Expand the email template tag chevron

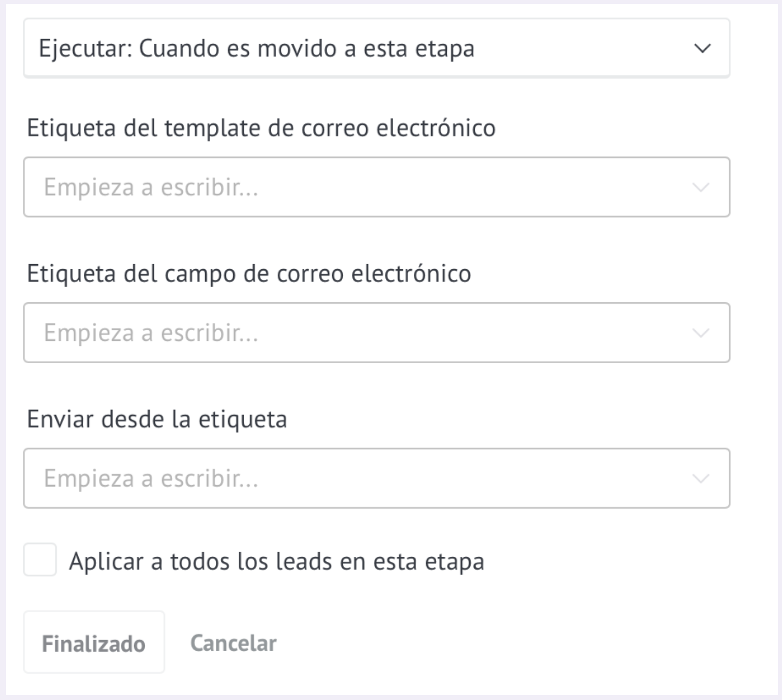coord(701,187)
